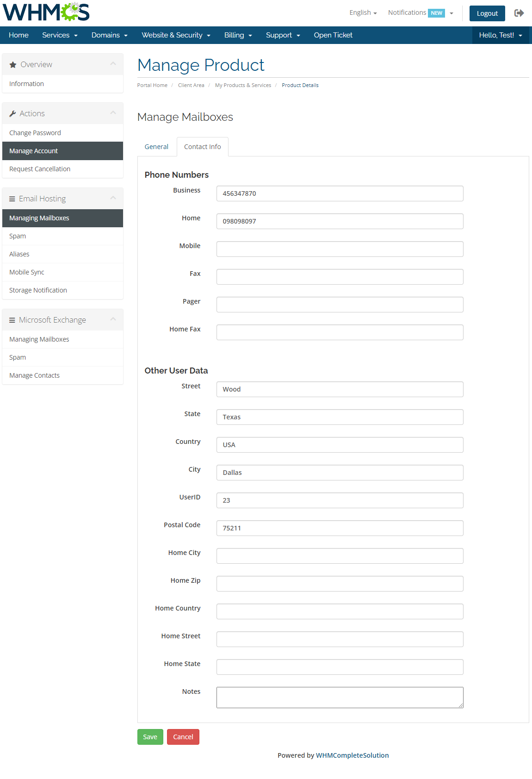Focus the Pager number field

(340, 305)
